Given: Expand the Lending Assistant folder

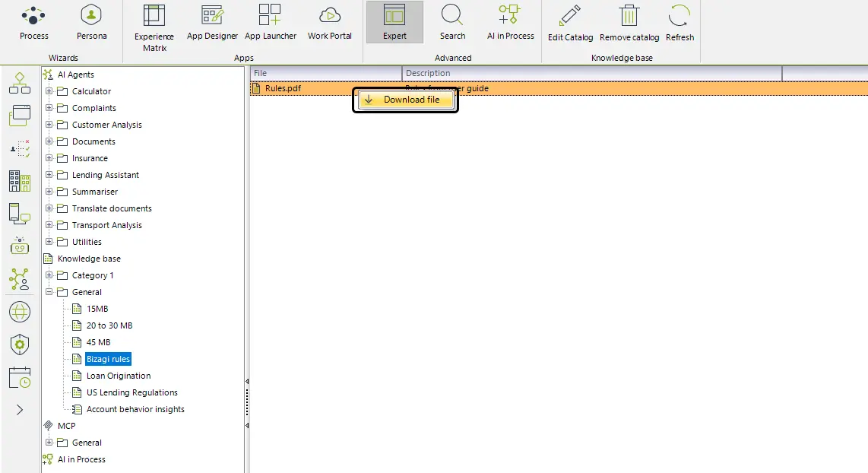Looking at the screenshot, I should (49, 174).
